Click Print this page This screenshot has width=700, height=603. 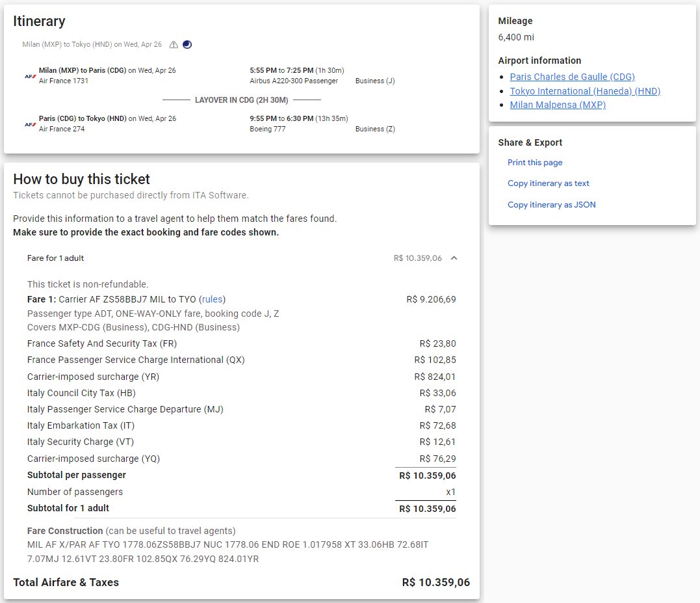pyautogui.click(x=535, y=163)
